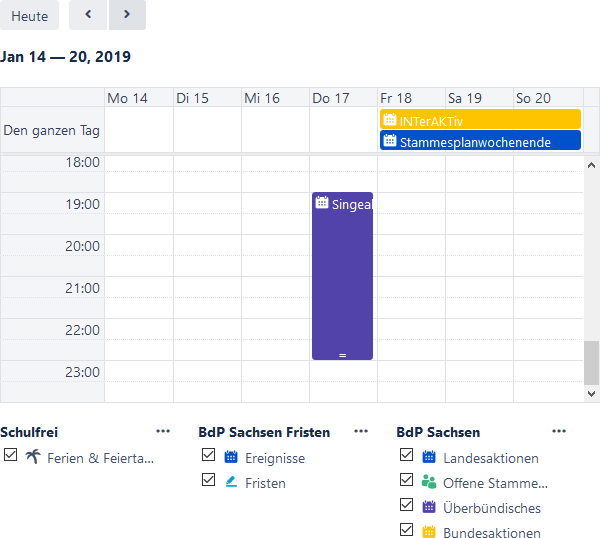Expand the BdP Sachsen three-dot menu
Image resolution: width=600 pixels, height=538 pixels.
pyautogui.click(x=559, y=431)
